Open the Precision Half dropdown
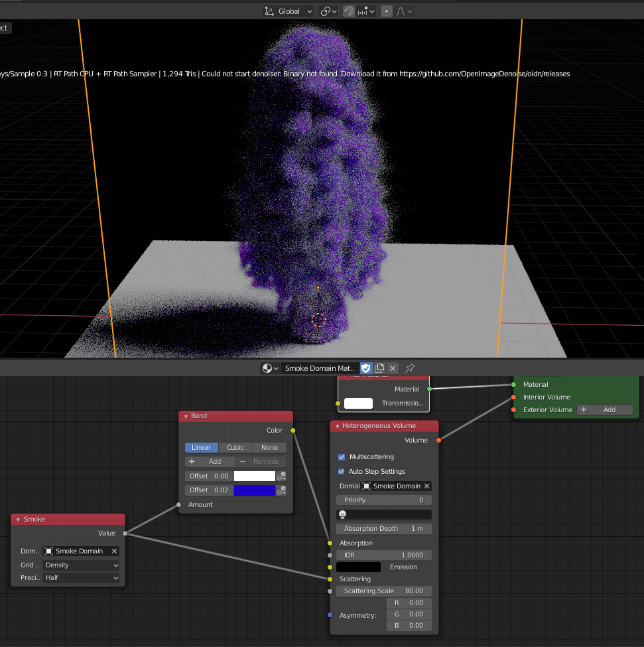Image resolution: width=644 pixels, height=647 pixels. pyautogui.click(x=81, y=578)
